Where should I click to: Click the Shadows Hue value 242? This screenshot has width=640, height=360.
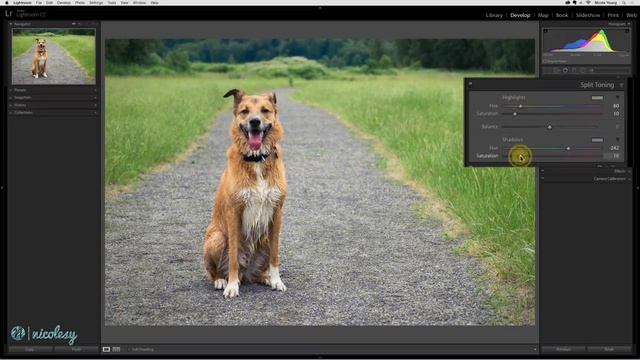614,148
